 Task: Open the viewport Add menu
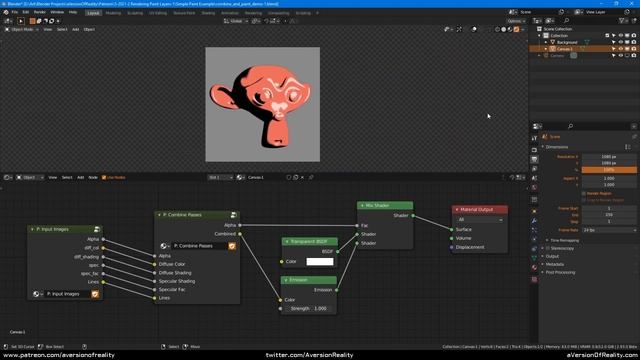(x=76, y=29)
